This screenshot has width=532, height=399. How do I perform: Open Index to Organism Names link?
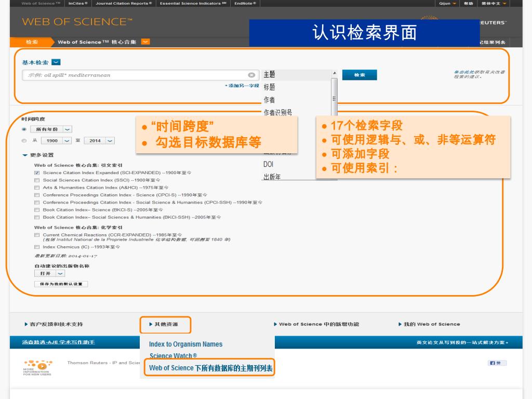click(185, 344)
